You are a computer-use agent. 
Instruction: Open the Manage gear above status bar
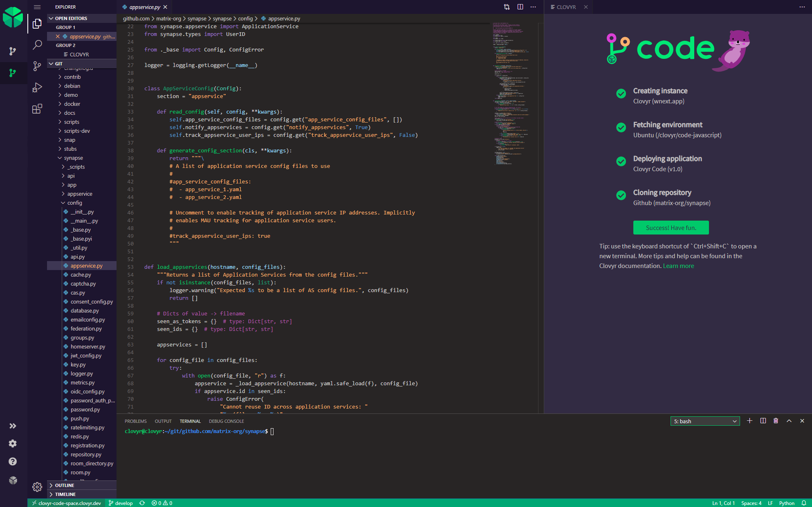(37, 487)
